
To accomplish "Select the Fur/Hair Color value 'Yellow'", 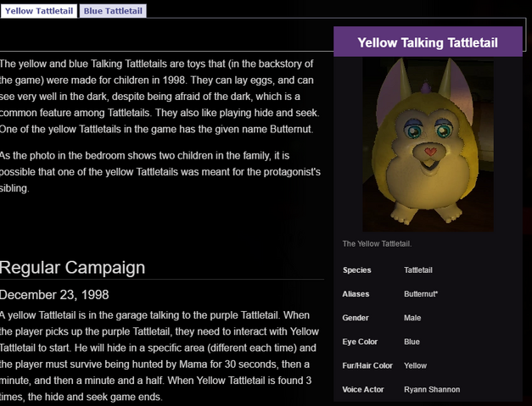I will coord(415,365).
